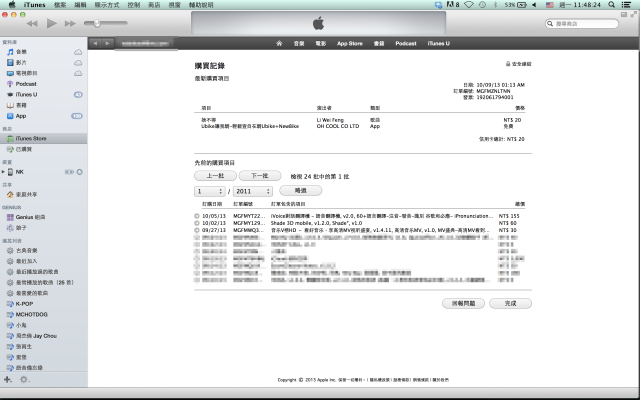Switch to the mini player

[x=624, y=14]
